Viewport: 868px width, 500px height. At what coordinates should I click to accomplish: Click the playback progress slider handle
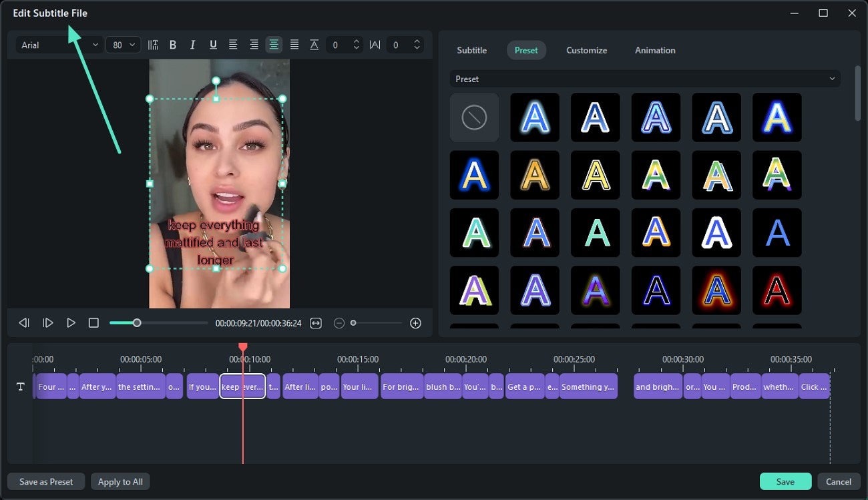(x=137, y=323)
